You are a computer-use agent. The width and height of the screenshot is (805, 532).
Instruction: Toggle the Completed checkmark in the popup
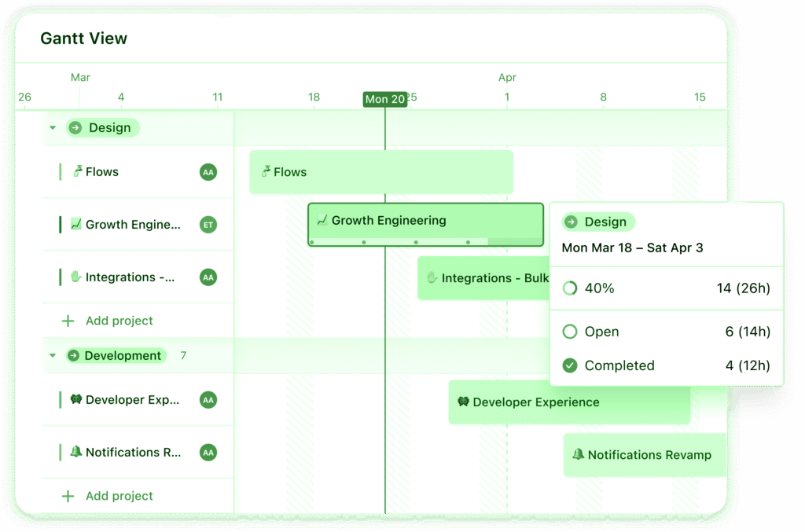pyautogui.click(x=569, y=365)
